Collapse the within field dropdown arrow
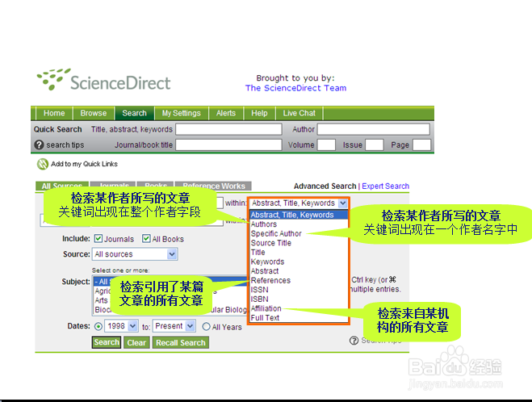 coord(343,203)
